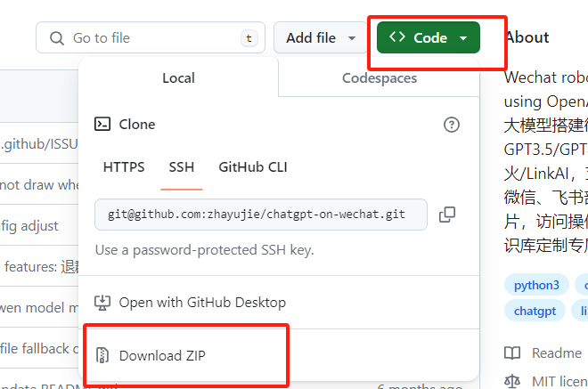Click the MIT license scale icon
This screenshot has height=389, width=588.
coord(512,381)
